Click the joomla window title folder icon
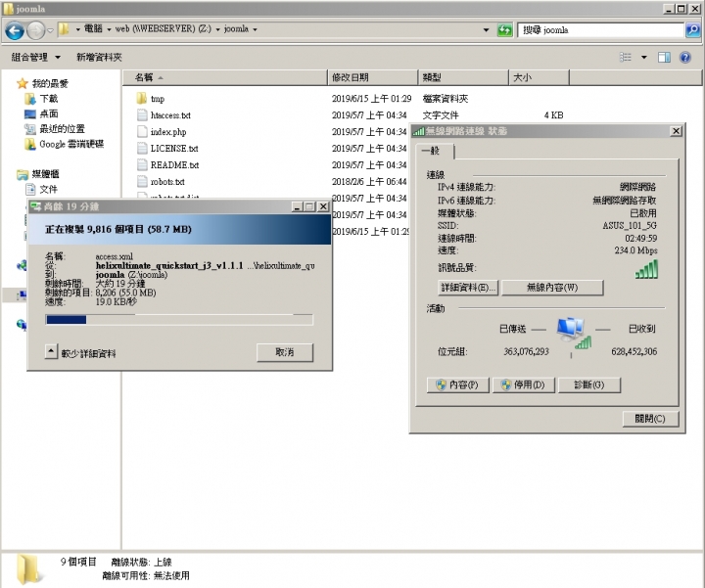This screenshot has width=705, height=588. tap(8, 8)
